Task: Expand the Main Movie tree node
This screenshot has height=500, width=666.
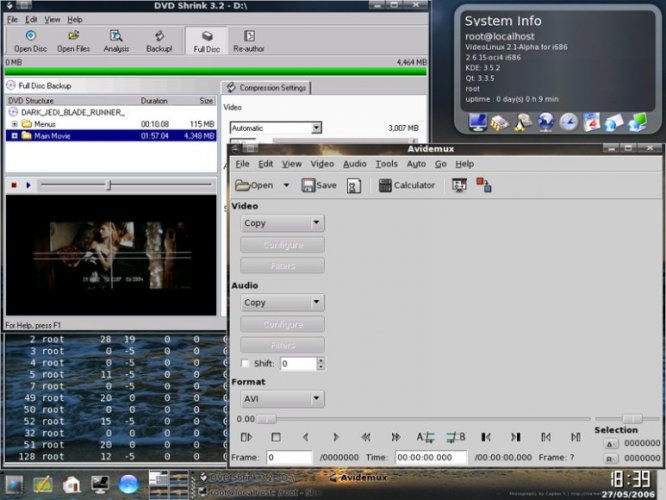Action: tap(14, 136)
